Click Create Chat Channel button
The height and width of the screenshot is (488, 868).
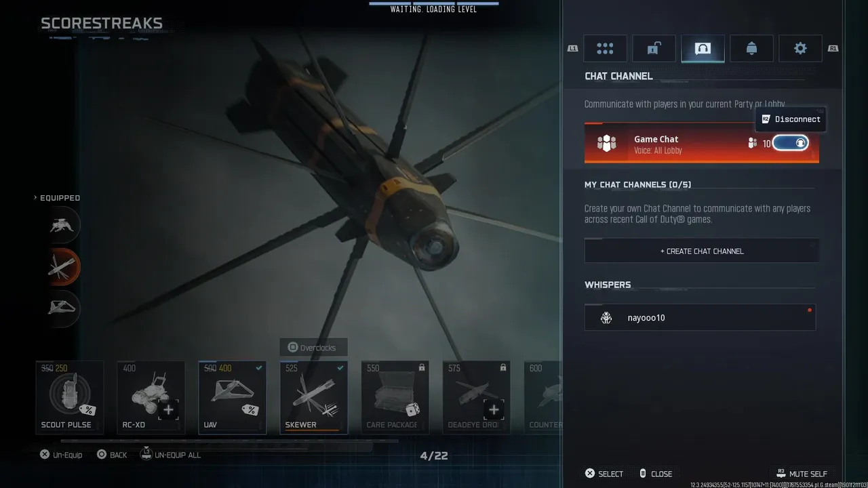tap(702, 251)
